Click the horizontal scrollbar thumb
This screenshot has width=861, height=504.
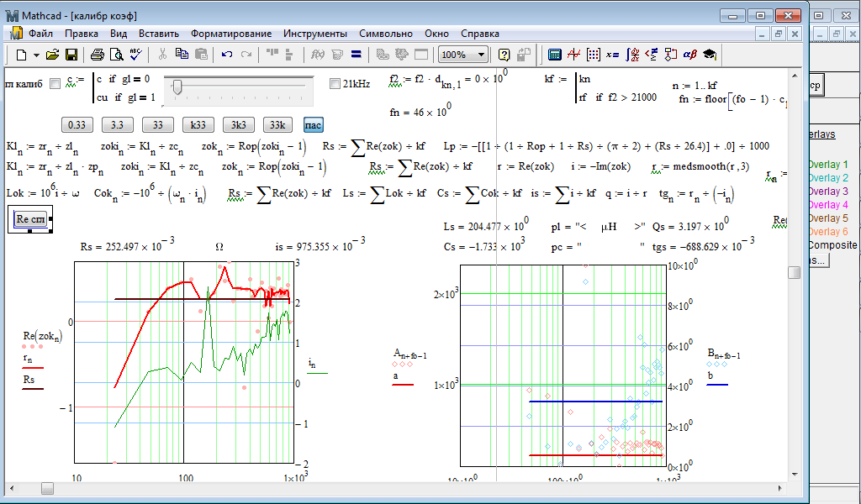click(x=47, y=488)
